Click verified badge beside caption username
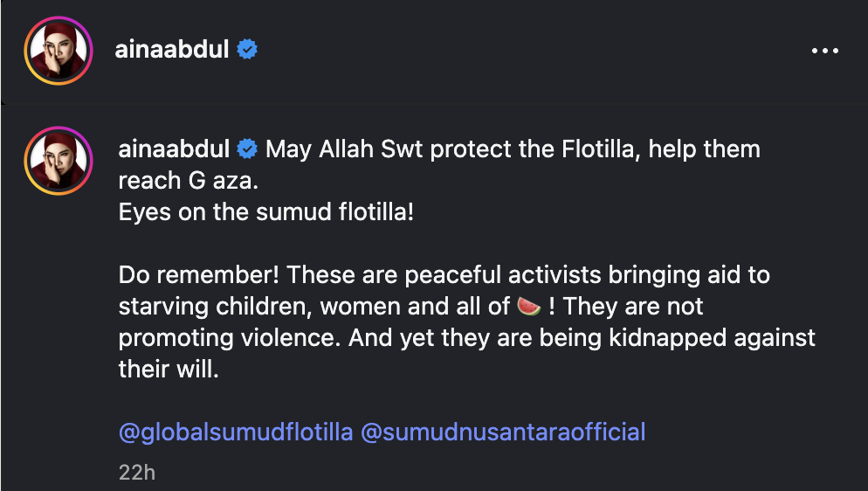This screenshot has width=868, height=491. (x=248, y=149)
